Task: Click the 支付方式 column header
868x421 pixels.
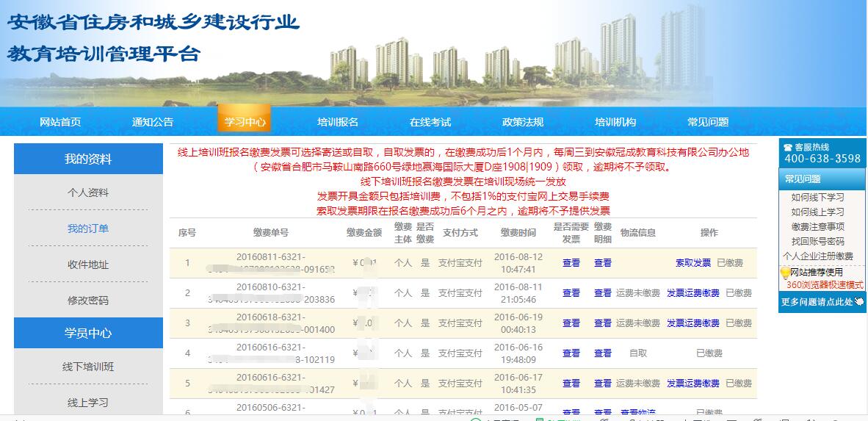Action: (460, 233)
